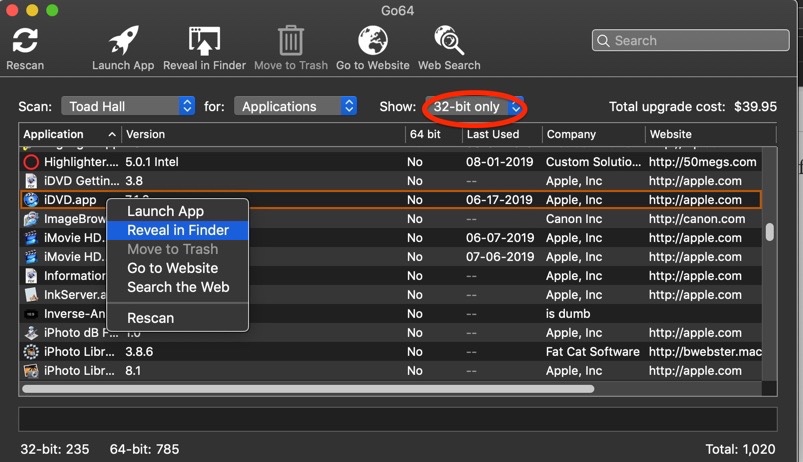Sort by Version column header
The height and width of the screenshot is (462, 803).
click(263, 134)
